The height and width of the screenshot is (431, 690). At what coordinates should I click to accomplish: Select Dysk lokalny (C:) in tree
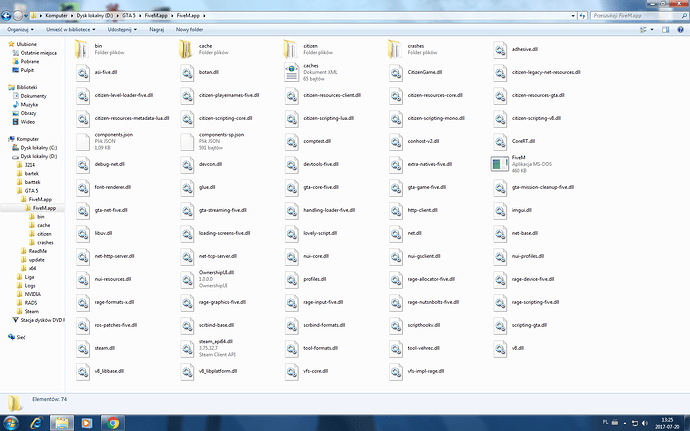coord(39,147)
